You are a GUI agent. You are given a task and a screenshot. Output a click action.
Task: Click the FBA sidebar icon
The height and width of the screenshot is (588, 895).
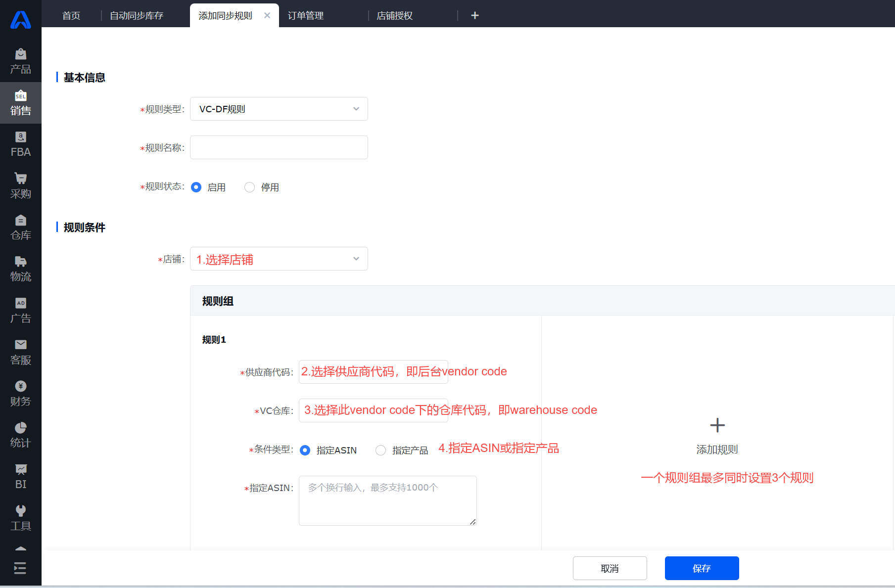point(20,143)
